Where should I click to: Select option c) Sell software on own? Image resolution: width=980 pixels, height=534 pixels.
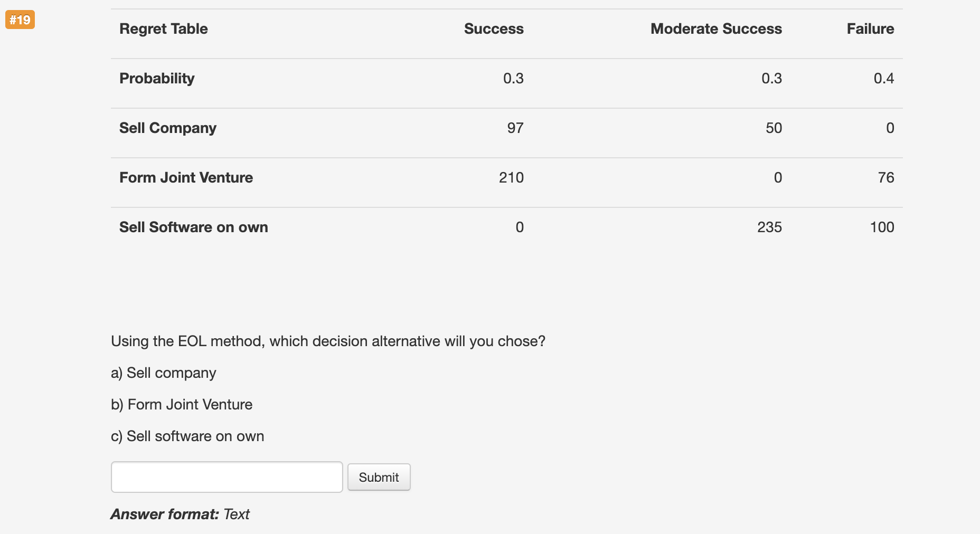click(187, 436)
